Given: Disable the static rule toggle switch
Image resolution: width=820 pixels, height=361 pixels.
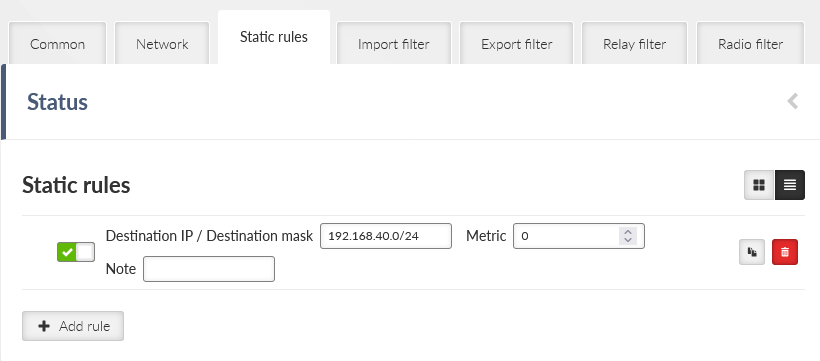Looking at the screenshot, I should click(76, 252).
